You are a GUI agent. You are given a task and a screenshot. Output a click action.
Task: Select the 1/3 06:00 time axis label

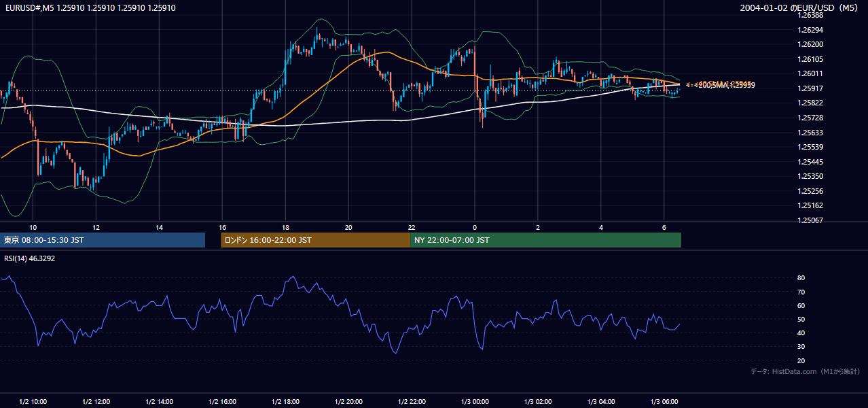point(664,402)
